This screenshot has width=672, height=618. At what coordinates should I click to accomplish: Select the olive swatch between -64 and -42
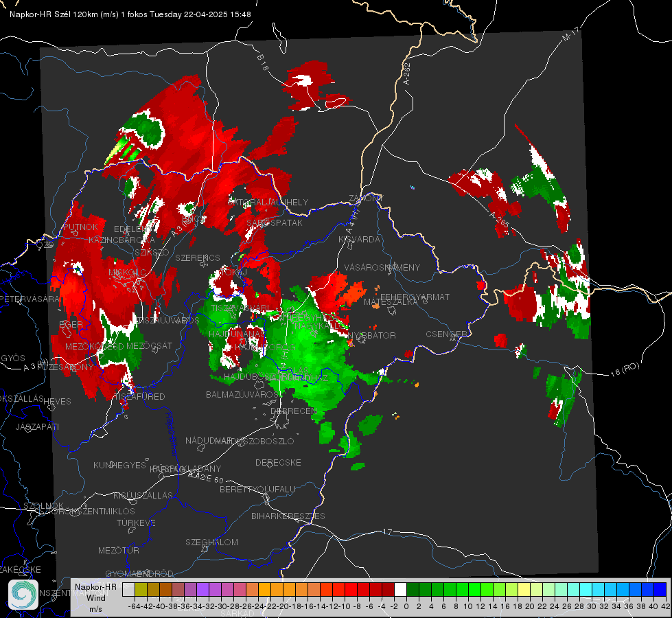point(141,590)
